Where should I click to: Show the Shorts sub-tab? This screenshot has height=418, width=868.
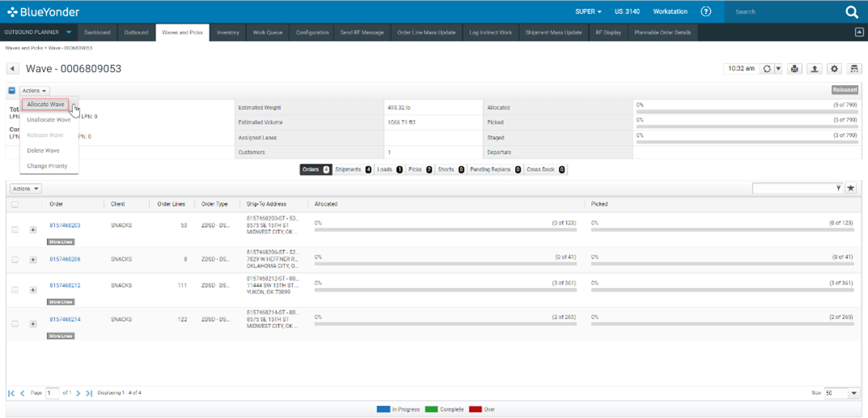451,169
